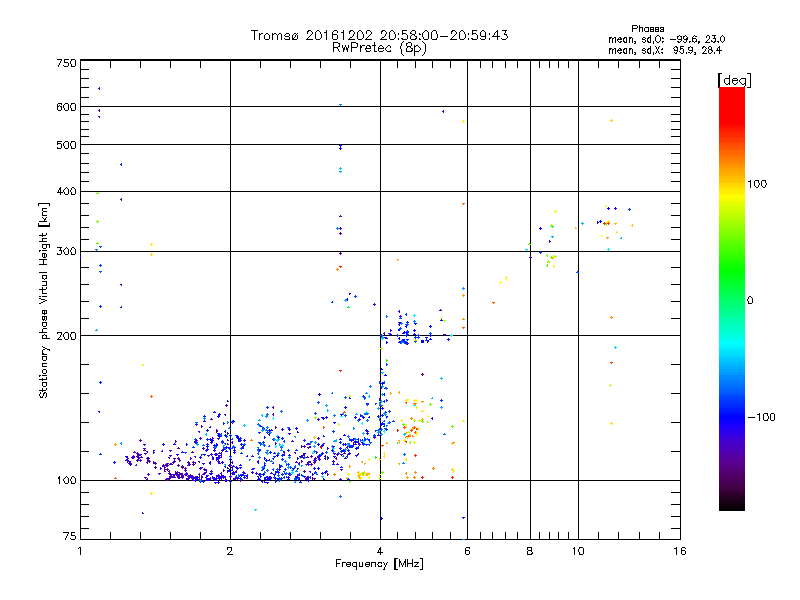Click the black bottom end of the colorbar
Viewport: 800px width, 600px height.
(732, 506)
